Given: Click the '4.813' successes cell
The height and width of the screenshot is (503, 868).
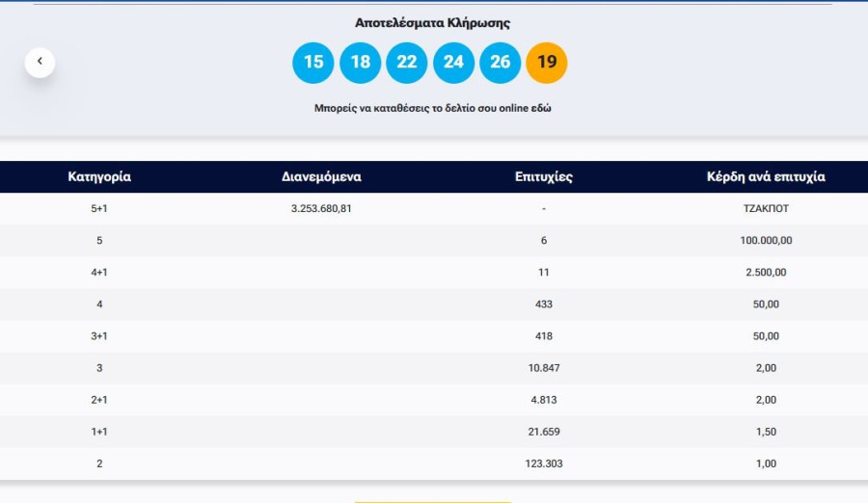Looking at the screenshot, I should pos(544,400).
